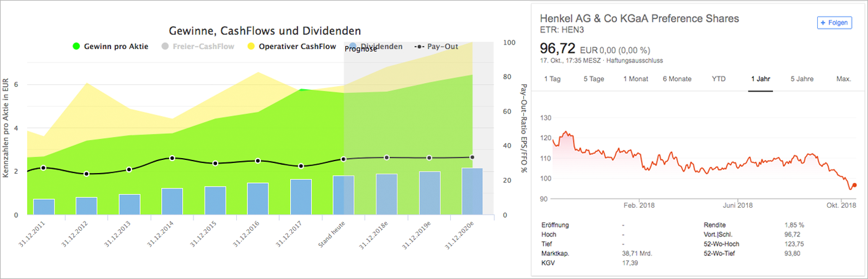This screenshot has height=279, width=868.
Task: Click the Feb. 2018 axis label
Action: pos(639,205)
